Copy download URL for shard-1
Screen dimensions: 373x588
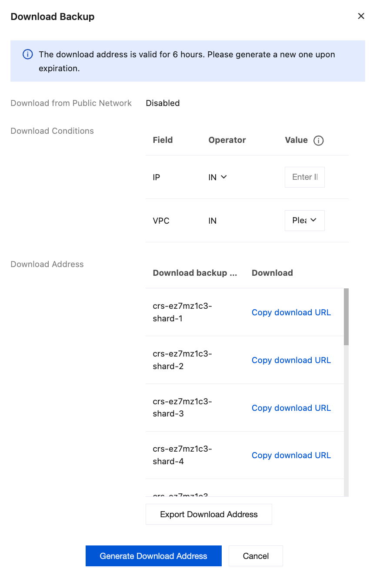coord(291,313)
